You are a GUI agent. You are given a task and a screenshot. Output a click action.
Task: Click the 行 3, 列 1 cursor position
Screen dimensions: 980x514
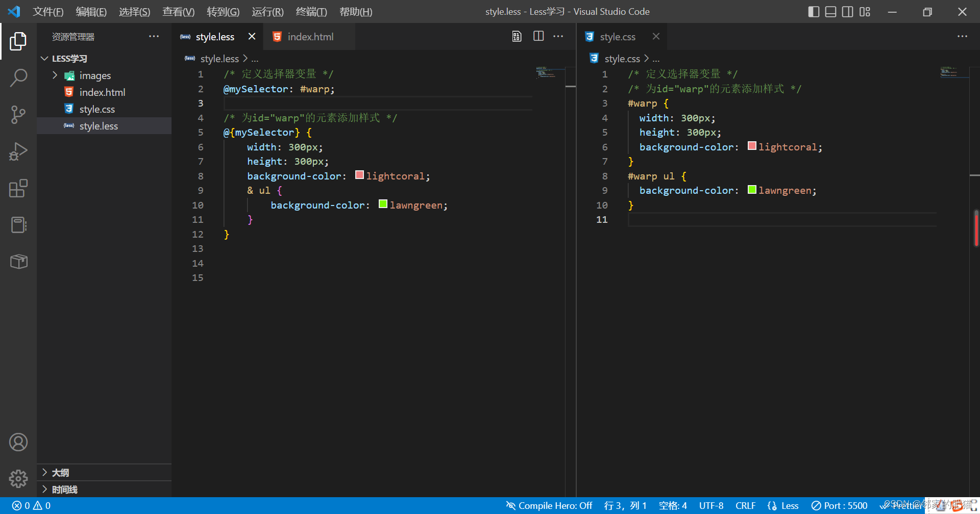(625, 506)
